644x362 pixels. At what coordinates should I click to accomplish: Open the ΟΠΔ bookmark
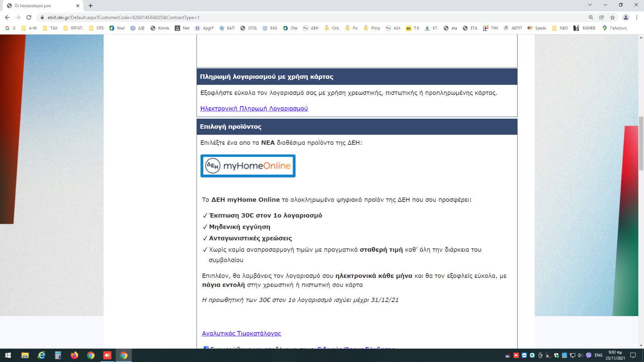(x=249, y=28)
